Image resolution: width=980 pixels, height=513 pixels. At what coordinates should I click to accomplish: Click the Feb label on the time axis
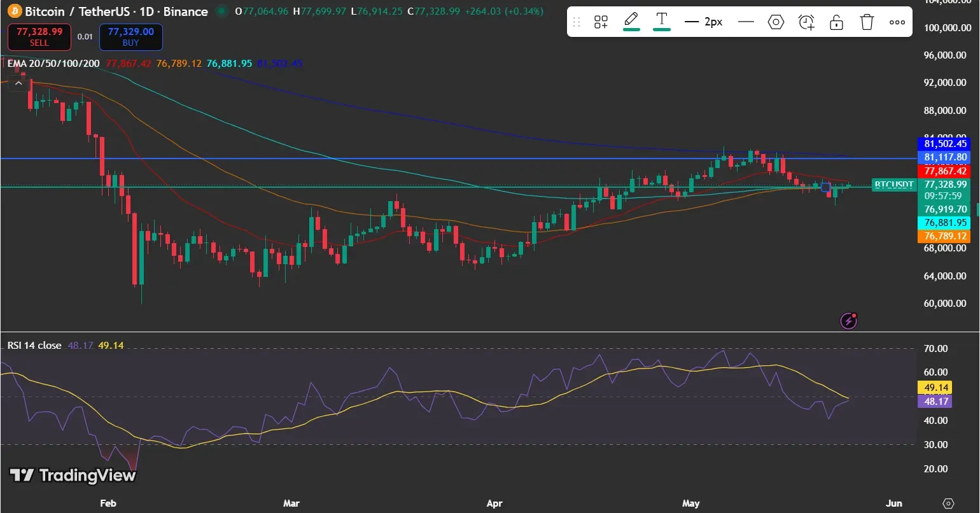[108, 503]
